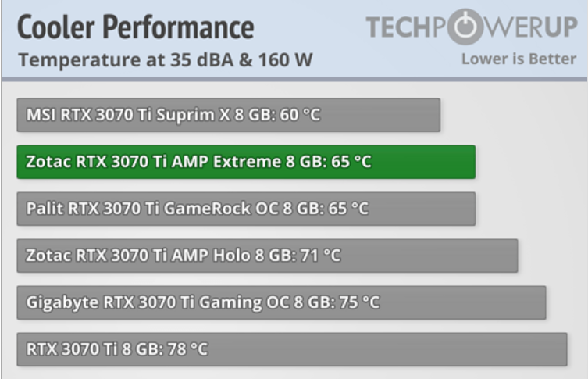Select the "Cooler Performance" chart title
This screenshot has height=379, width=588.
(135, 28)
